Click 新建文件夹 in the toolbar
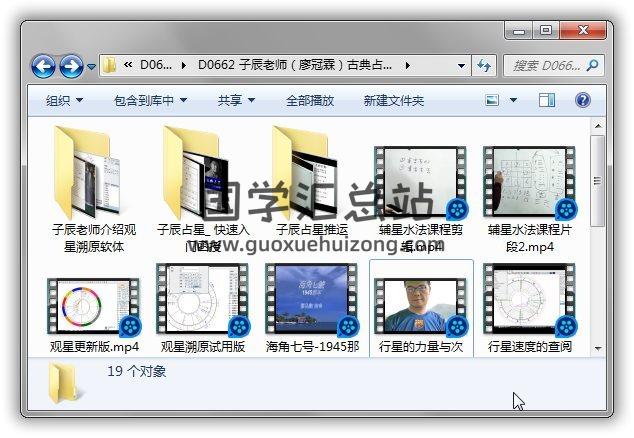Screen dimensions: 634x438 coord(394,100)
